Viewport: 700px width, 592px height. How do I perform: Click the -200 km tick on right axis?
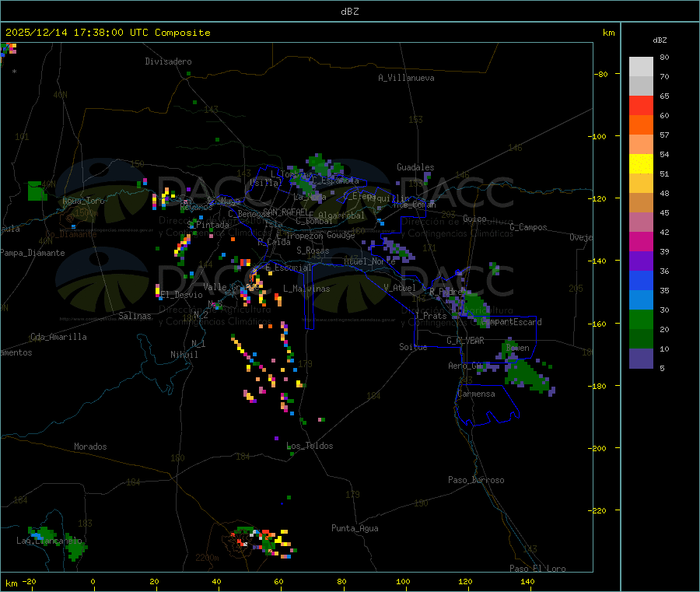coord(597,448)
